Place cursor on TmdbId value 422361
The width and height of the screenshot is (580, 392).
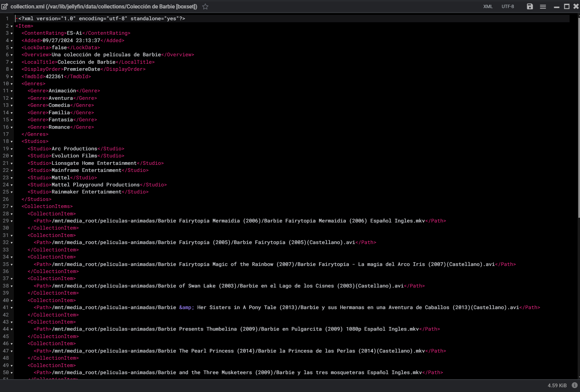[x=55, y=77]
